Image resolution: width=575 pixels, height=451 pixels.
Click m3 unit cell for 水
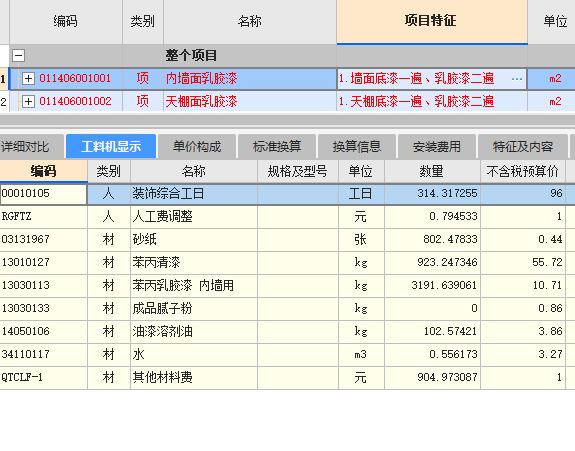[361, 355]
